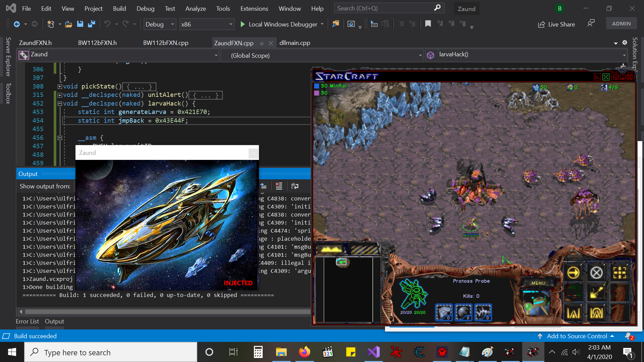Click the Build Advanced Structure command icon
The image size is (644, 362).
coord(596,313)
